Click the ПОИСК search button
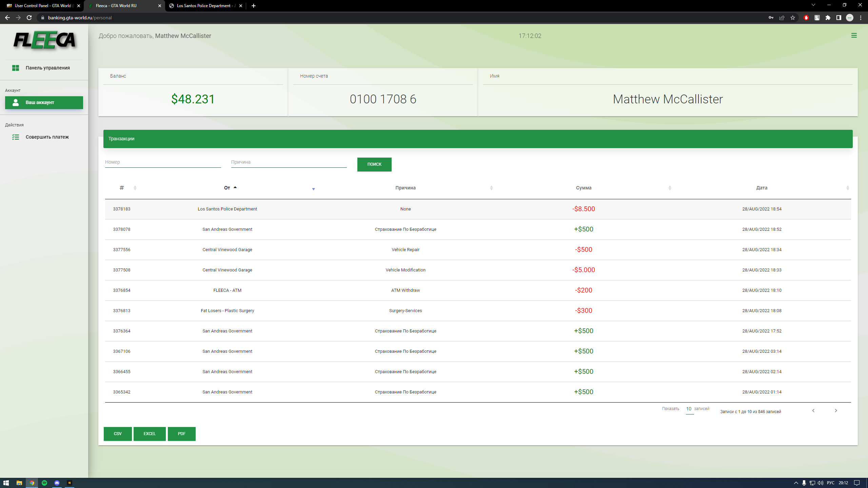This screenshot has width=868, height=488. 374,164
